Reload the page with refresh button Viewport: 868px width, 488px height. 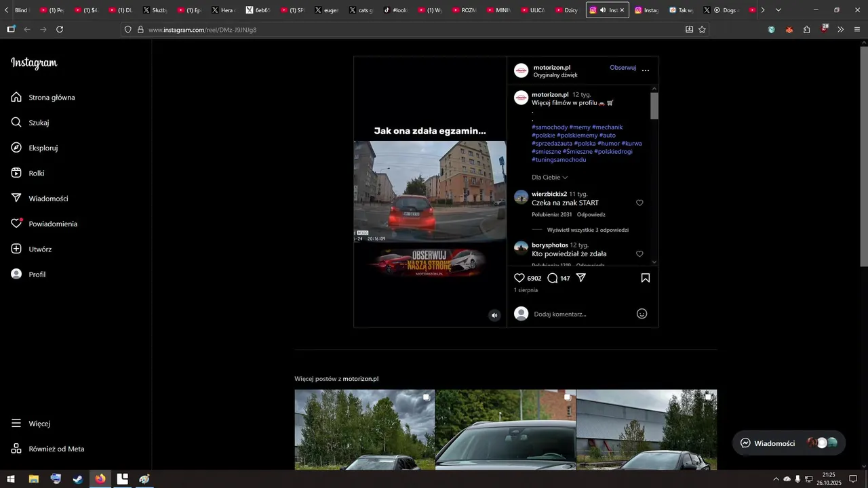click(60, 30)
